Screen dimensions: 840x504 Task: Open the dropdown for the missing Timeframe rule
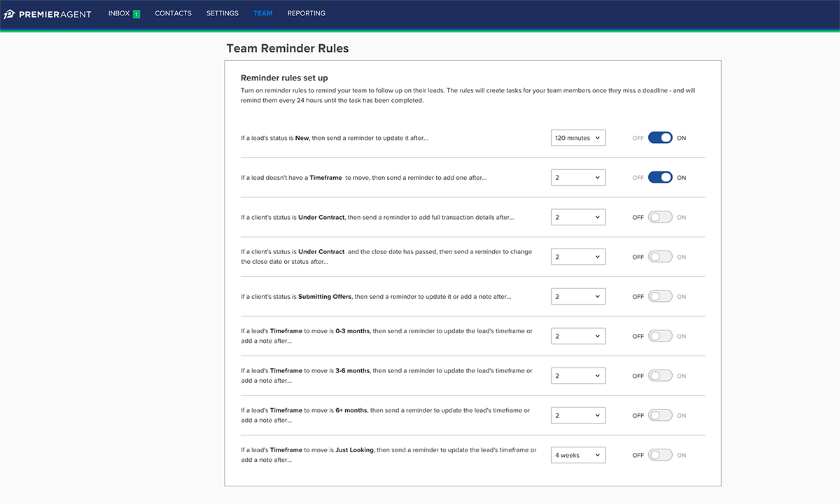click(577, 178)
